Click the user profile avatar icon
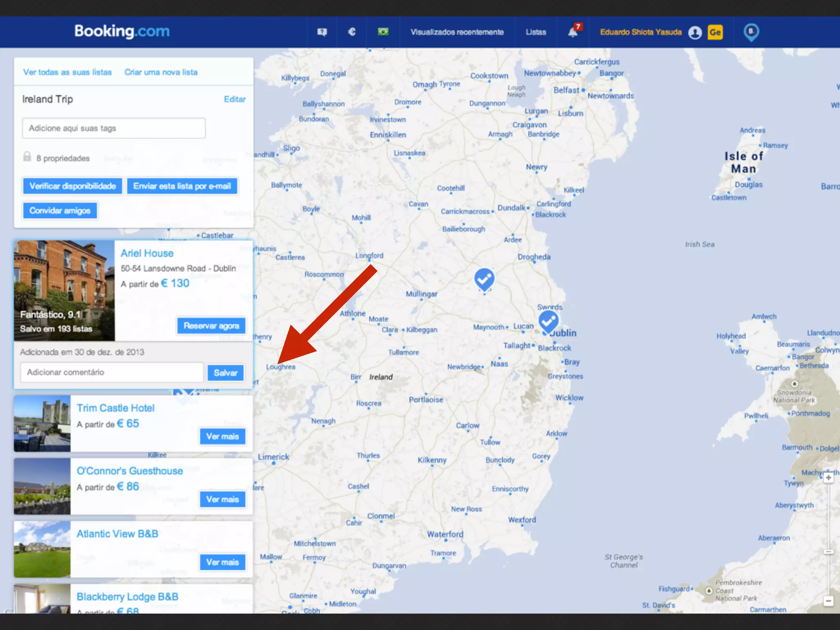This screenshot has width=840, height=630. click(695, 32)
